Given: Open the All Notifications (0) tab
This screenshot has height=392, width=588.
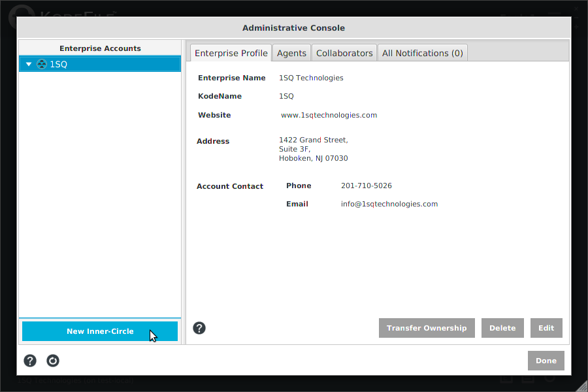Looking at the screenshot, I should pyautogui.click(x=423, y=53).
